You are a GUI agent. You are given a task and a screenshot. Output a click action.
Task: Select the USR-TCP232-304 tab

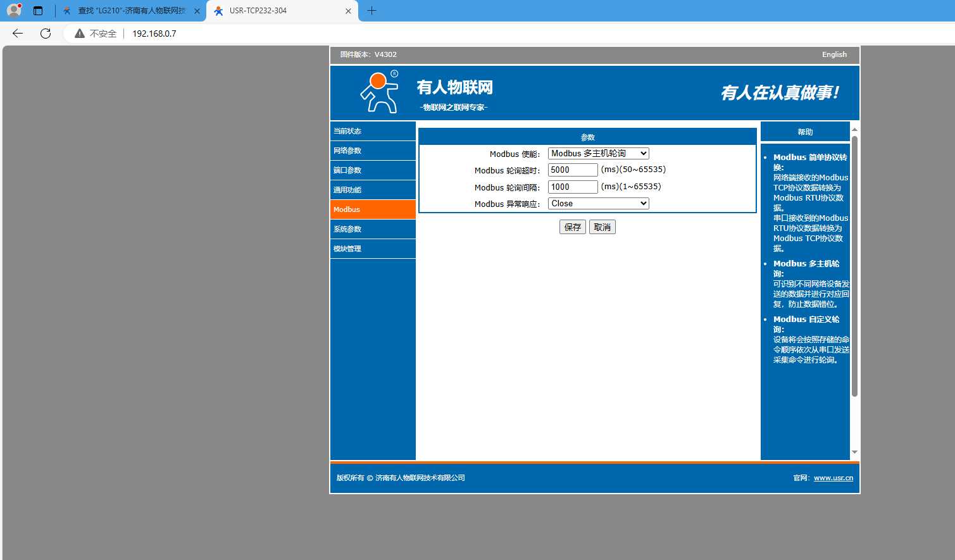pyautogui.click(x=282, y=11)
